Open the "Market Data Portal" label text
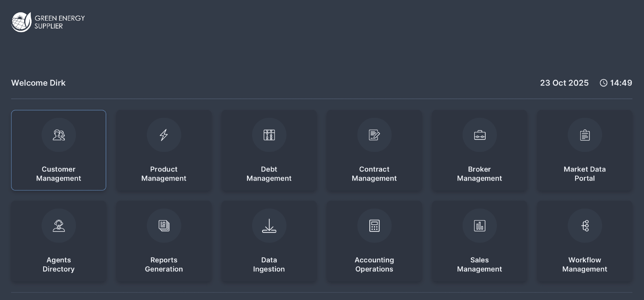 585,174
